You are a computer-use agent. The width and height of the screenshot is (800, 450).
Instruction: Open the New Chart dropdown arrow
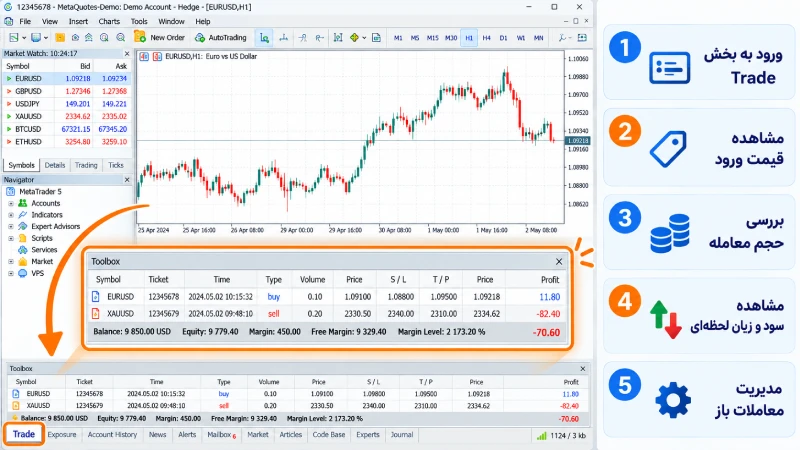[23, 38]
